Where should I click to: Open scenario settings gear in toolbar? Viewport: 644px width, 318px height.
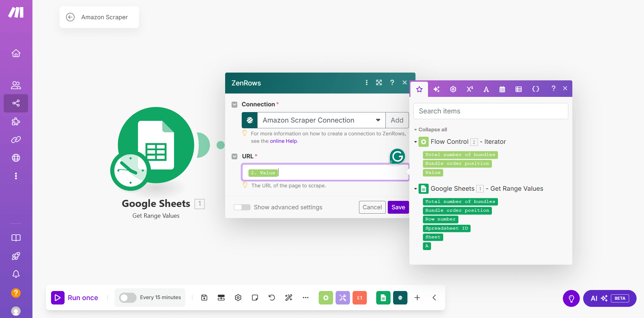coord(238,297)
